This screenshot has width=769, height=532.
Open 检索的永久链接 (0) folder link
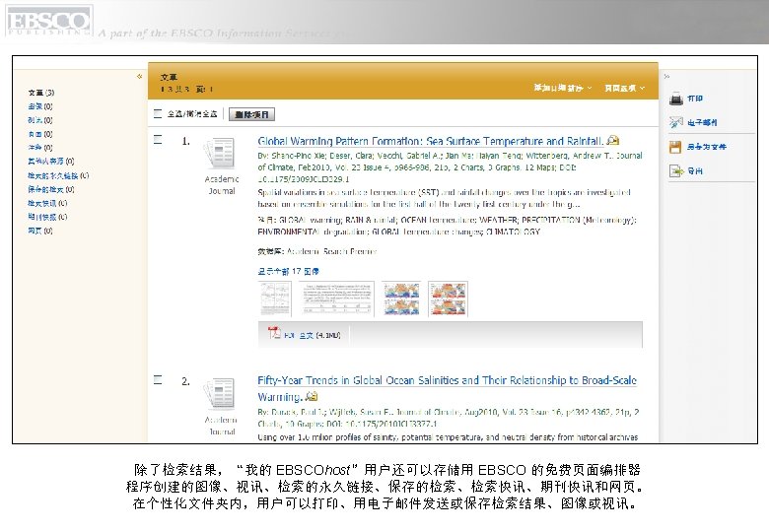point(58,175)
